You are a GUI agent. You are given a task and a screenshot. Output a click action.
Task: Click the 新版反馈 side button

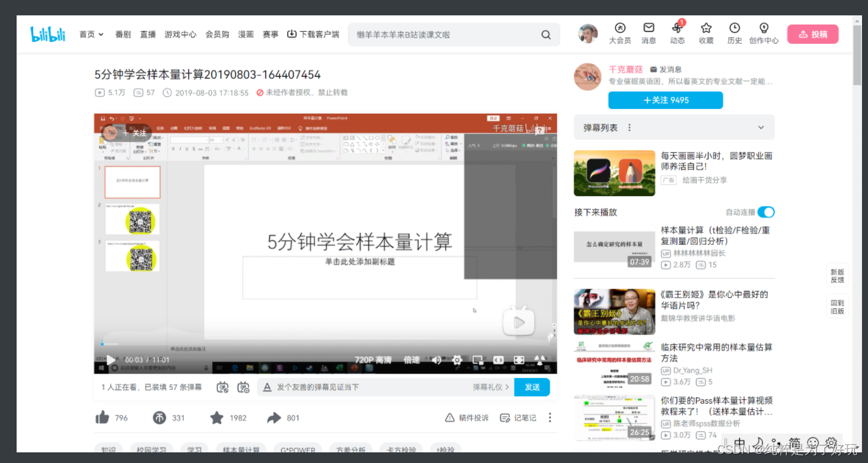[837, 276]
